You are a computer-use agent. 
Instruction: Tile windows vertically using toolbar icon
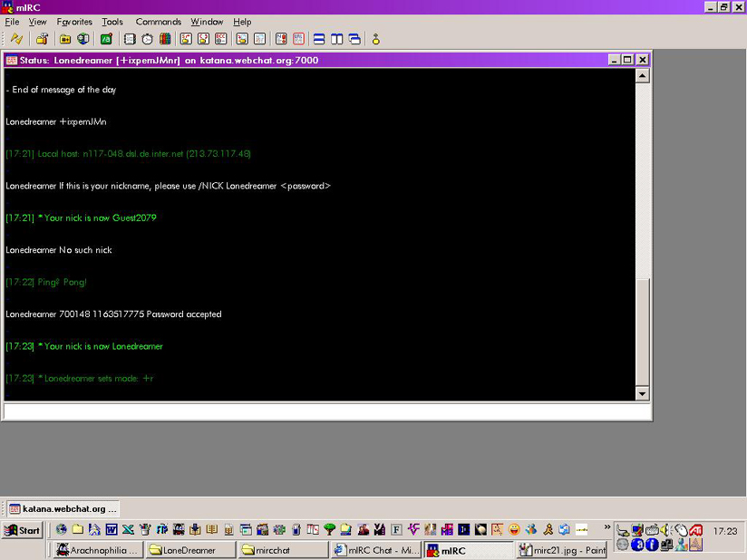coord(337,39)
